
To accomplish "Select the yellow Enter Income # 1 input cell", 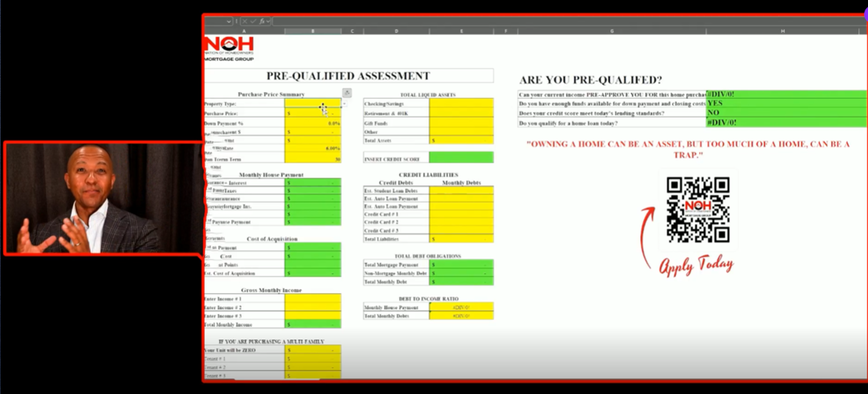I will point(313,299).
